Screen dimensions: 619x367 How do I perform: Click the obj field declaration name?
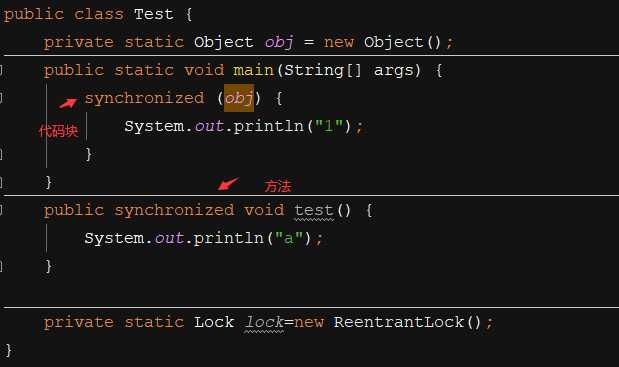coord(279,43)
